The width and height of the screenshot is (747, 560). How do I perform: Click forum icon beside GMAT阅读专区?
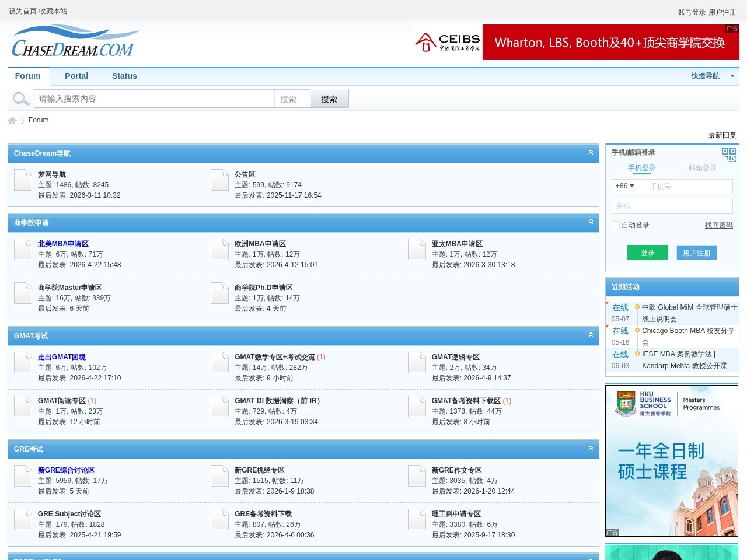(x=23, y=406)
